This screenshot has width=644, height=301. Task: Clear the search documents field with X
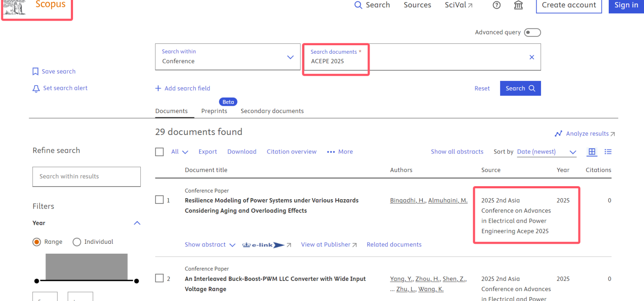pos(532,57)
